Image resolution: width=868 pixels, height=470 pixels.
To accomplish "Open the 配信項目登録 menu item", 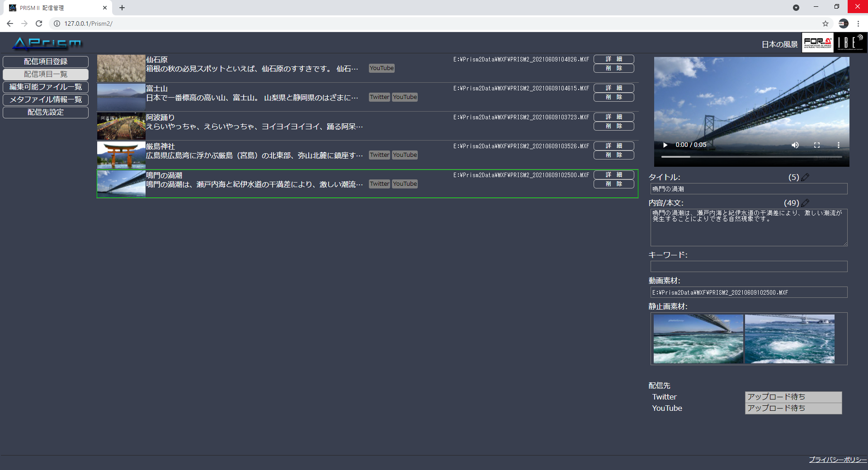I will pos(46,61).
